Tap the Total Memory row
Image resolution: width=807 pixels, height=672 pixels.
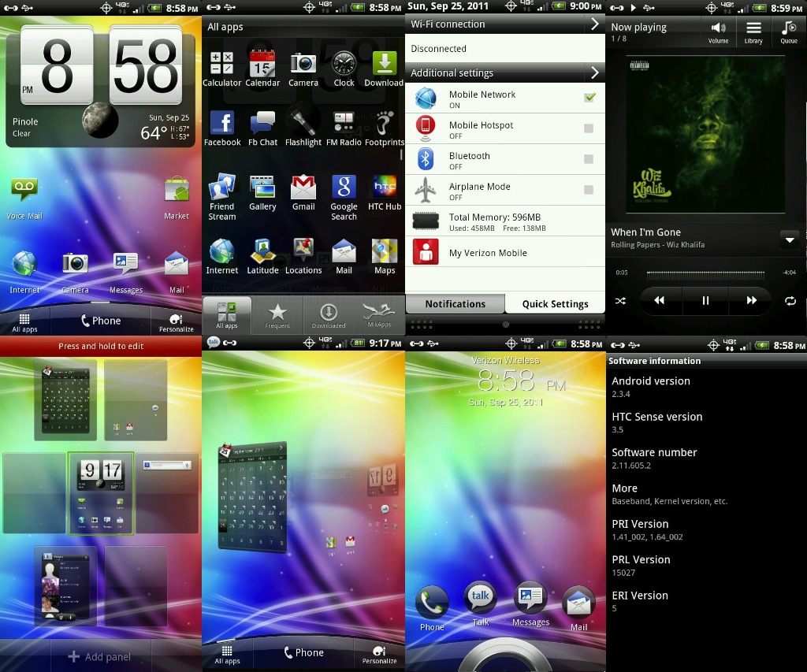click(x=505, y=222)
